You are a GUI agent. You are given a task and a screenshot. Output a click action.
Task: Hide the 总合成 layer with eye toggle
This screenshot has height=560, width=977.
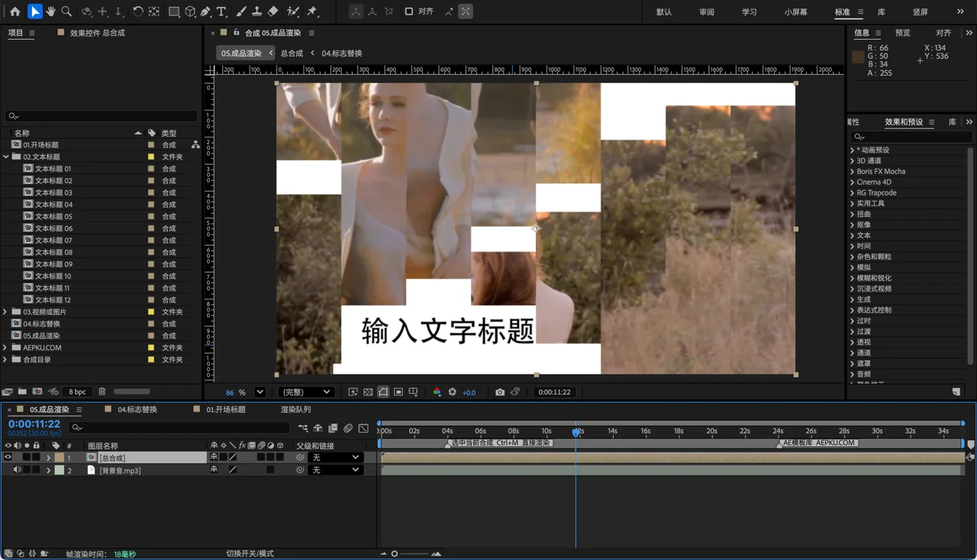point(8,458)
